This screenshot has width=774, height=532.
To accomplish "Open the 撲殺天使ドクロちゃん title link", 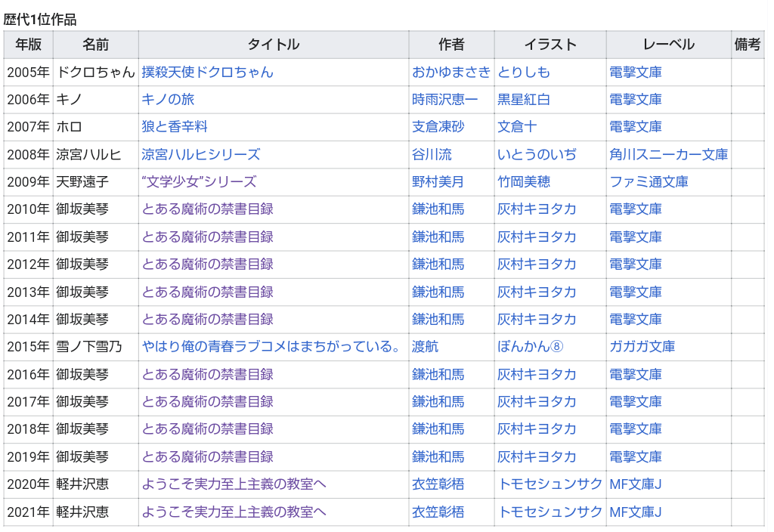I will pyautogui.click(x=207, y=73).
